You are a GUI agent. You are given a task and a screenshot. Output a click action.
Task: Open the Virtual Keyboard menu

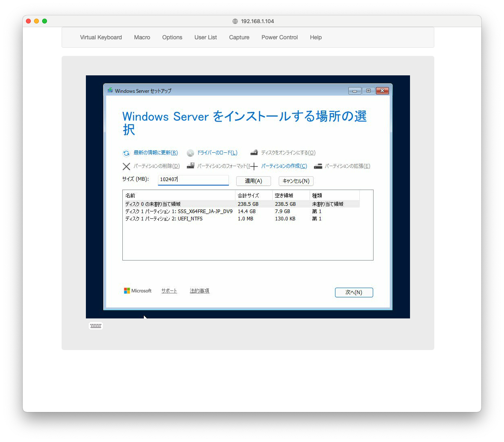tap(101, 37)
